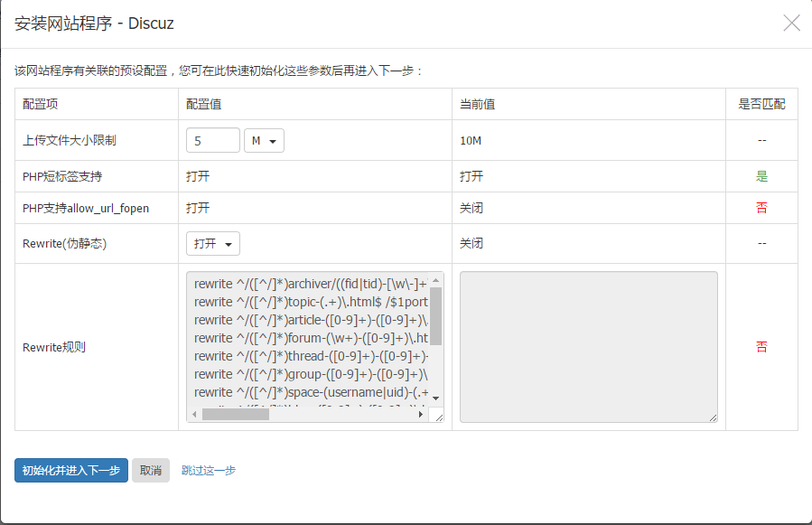The height and width of the screenshot is (525, 812).
Task: Click the 取消 button
Action: pos(151,471)
